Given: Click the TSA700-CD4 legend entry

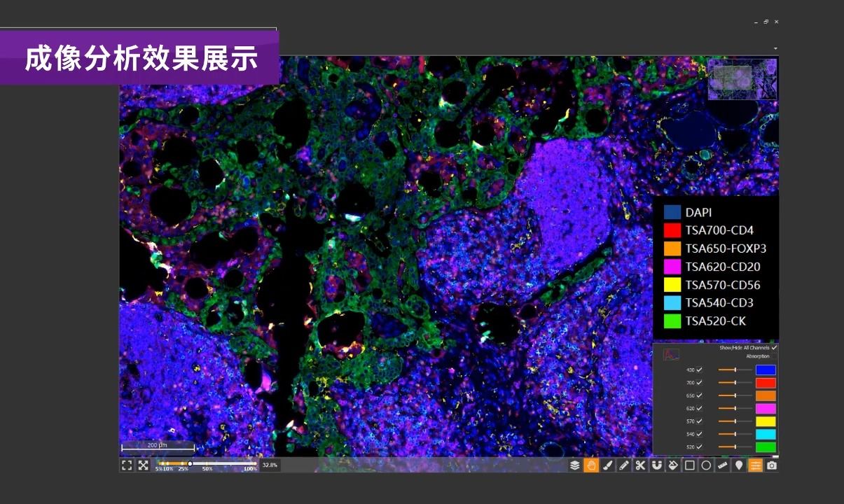Looking at the screenshot, I should tap(709, 230).
